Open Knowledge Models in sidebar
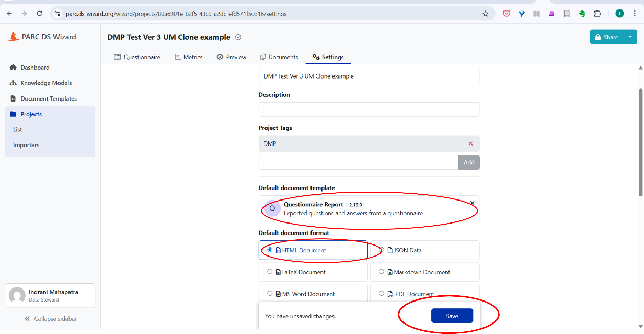Viewport: 644px width, 334px height. click(x=45, y=83)
